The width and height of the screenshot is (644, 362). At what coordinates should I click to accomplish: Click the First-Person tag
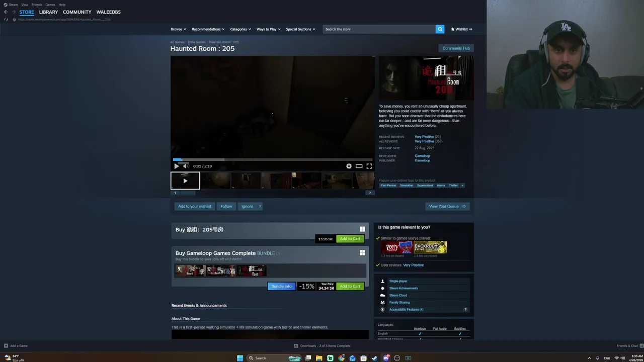point(388,186)
